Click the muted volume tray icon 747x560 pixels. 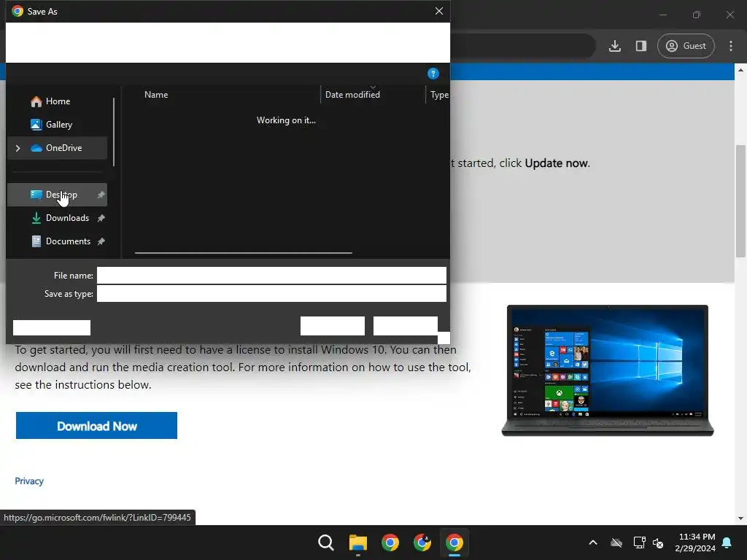pyautogui.click(x=658, y=542)
